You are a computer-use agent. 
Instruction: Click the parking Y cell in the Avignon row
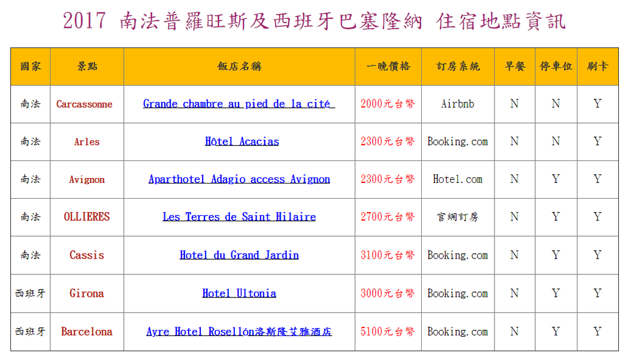tap(556, 180)
